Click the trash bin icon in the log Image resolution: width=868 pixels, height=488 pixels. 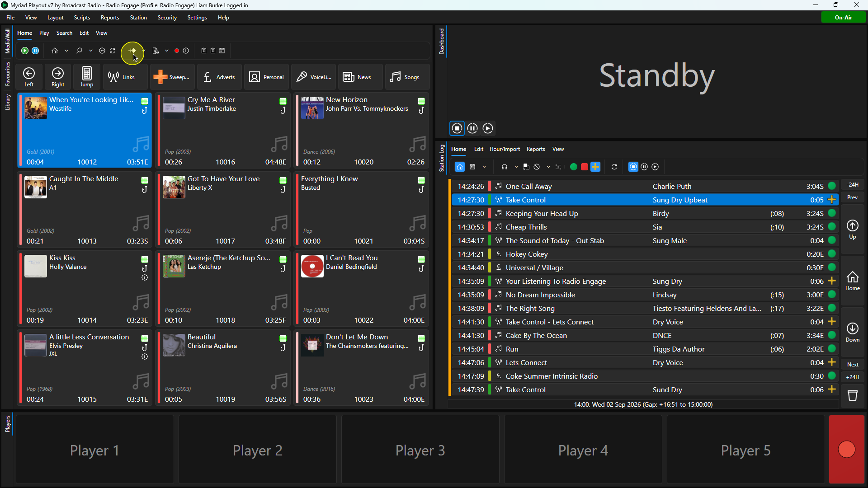click(x=853, y=396)
